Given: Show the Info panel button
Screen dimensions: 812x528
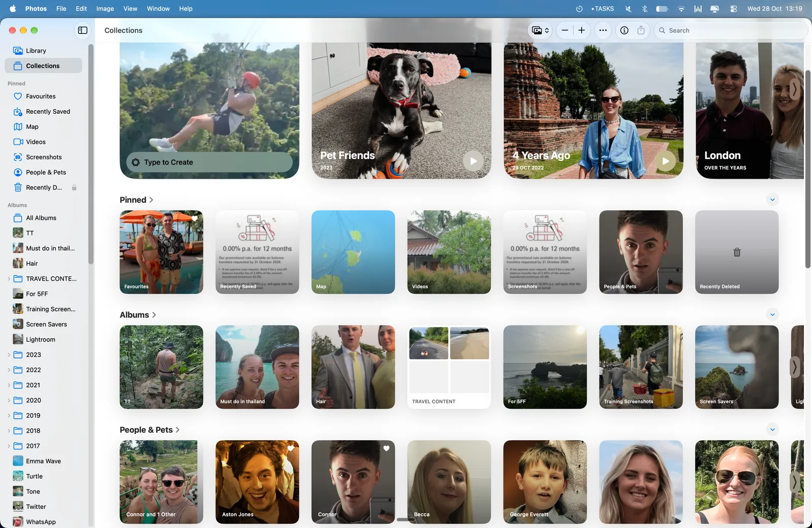Looking at the screenshot, I should (x=624, y=30).
